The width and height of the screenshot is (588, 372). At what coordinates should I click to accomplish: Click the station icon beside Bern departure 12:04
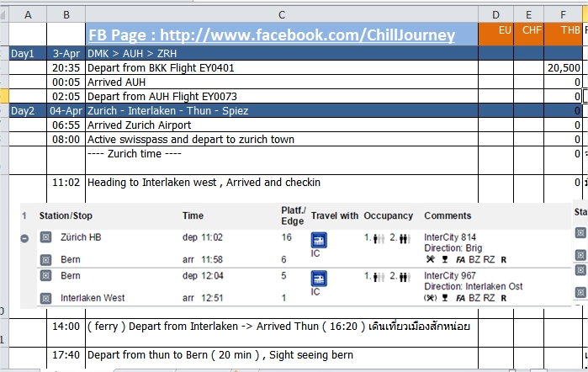[45, 276]
